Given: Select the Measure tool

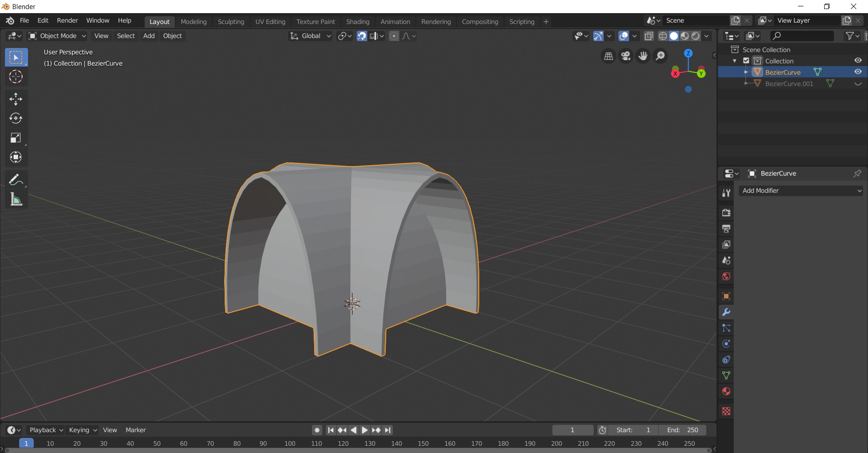Looking at the screenshot, I should click(16, 199).
